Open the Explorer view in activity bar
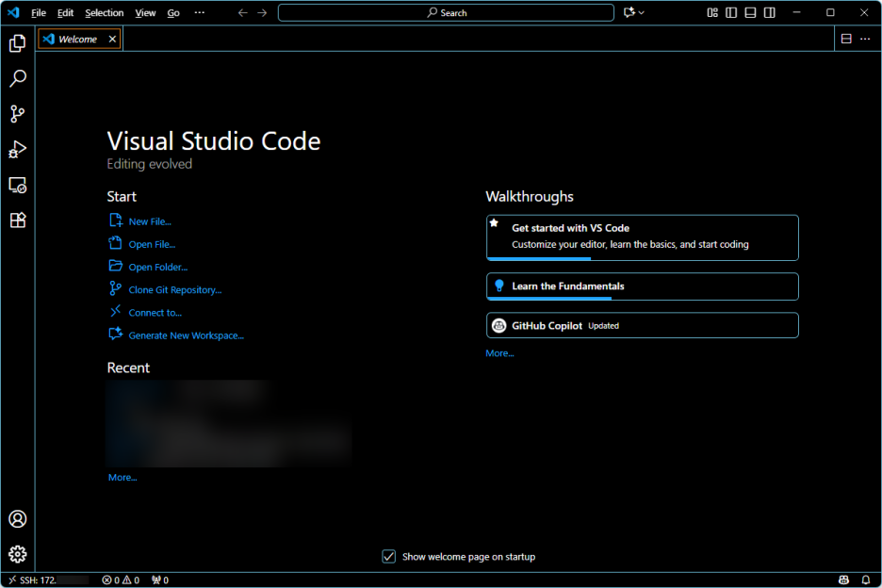This screenshot has width=882, height=588. [x=18, y=43]
